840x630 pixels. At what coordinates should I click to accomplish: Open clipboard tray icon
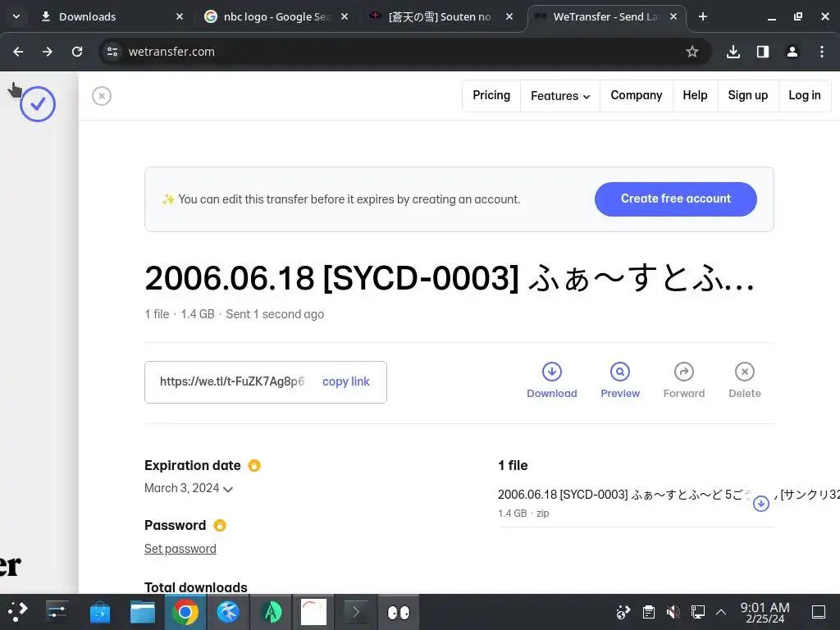click(x=648, y=612)
